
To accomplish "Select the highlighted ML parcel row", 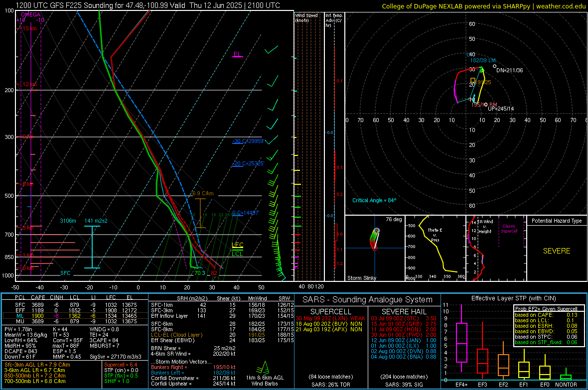I will 76,316.
